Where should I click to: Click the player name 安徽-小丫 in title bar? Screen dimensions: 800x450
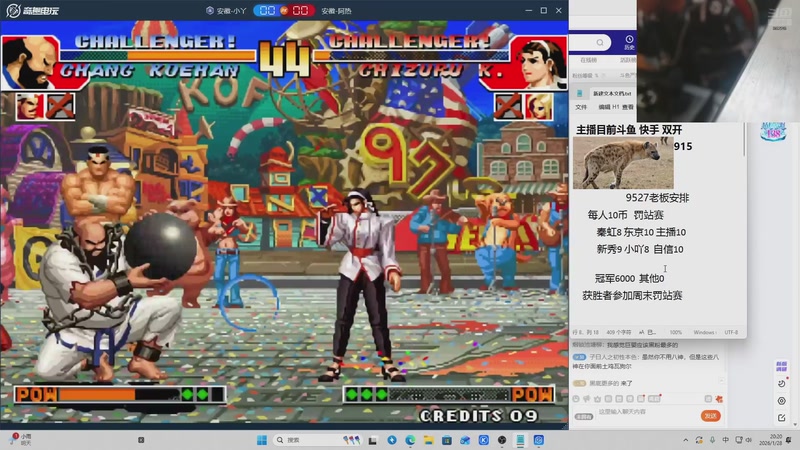231,11
